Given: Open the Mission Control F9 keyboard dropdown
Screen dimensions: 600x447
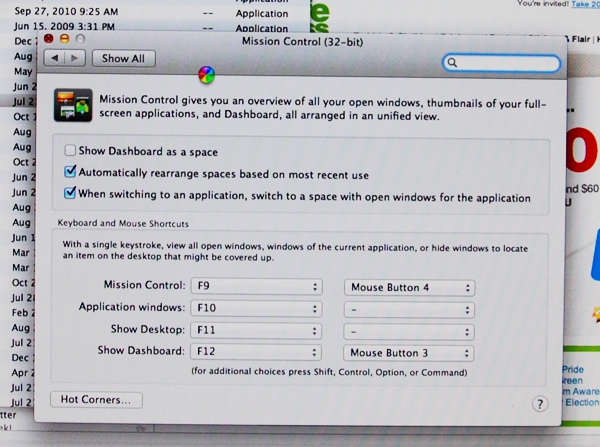Looking at the screenshot, I should (x=256, y=287).
